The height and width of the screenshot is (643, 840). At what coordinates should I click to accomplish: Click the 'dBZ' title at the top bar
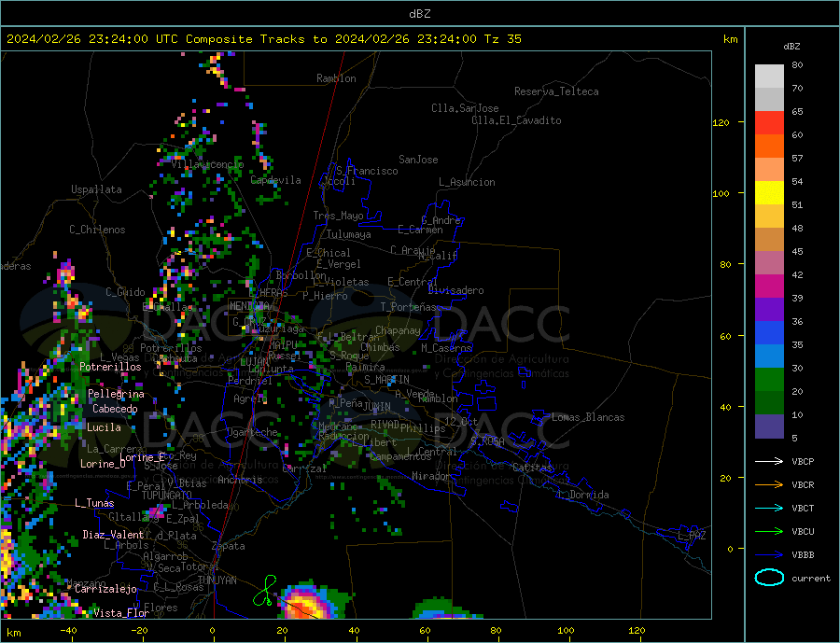[419, 14]
